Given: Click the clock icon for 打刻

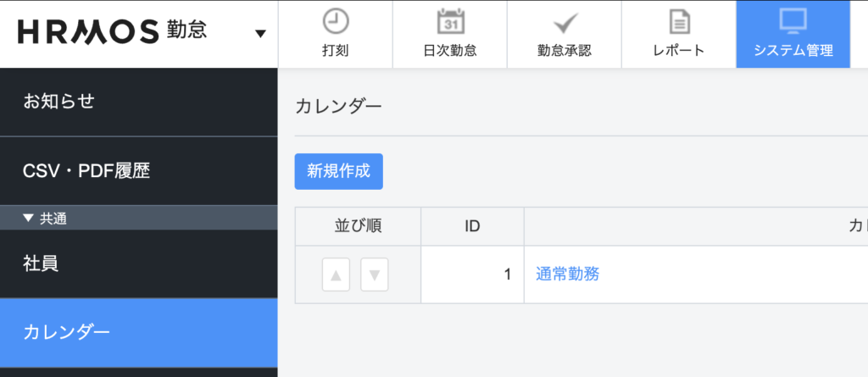Looking at the screenshot, I should pos(336,21).
